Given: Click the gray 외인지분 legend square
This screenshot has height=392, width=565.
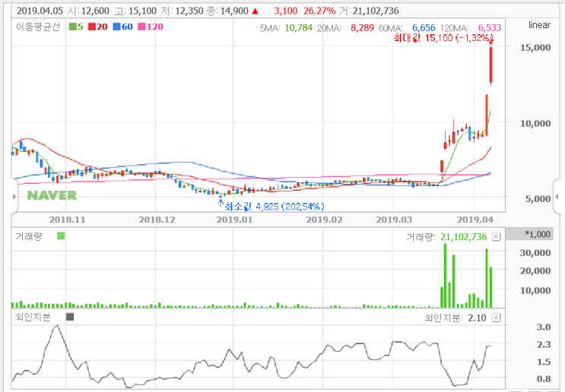Looking at the screenshot, I should pos(70,317).
